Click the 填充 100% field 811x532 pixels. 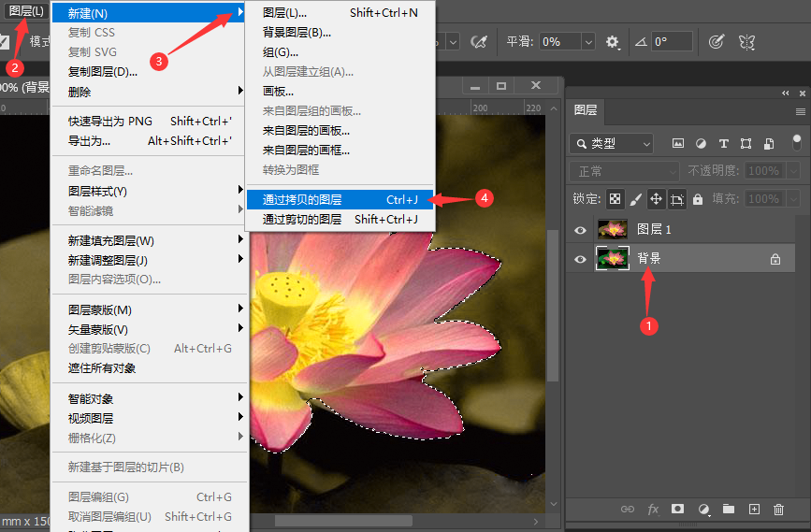coord(765,198)
